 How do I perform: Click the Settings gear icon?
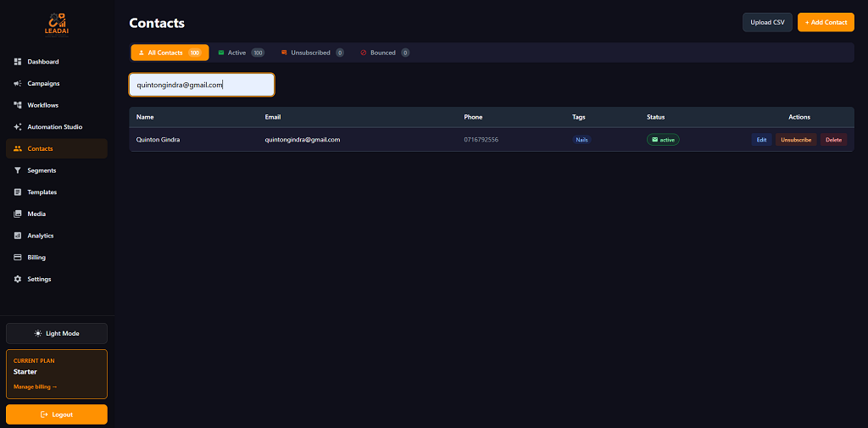(18, 279)
